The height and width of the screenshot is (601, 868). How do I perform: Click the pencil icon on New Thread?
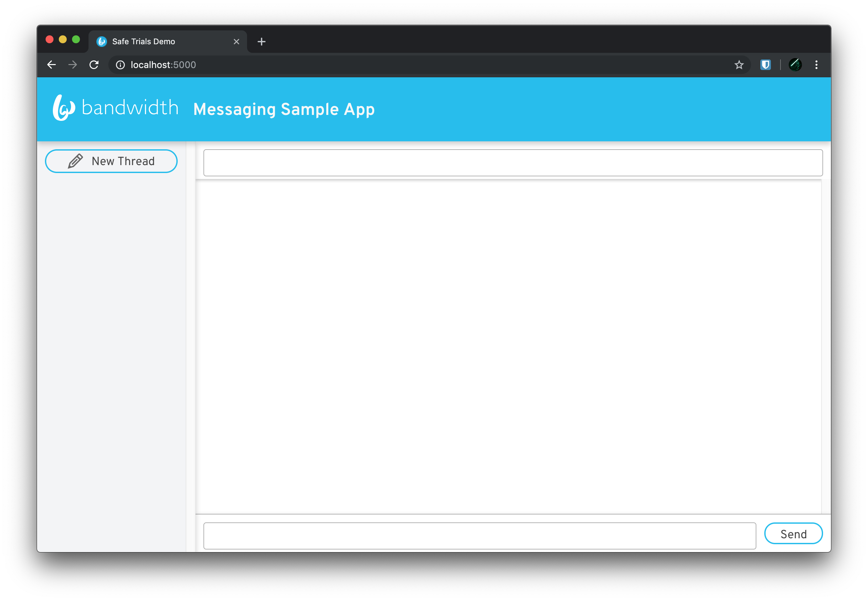tap(75, 161)
